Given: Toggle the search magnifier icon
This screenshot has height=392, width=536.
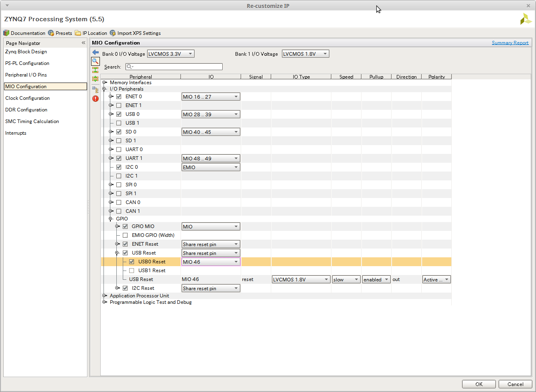Looking at the screenshot, I should (x=95, y=61).
